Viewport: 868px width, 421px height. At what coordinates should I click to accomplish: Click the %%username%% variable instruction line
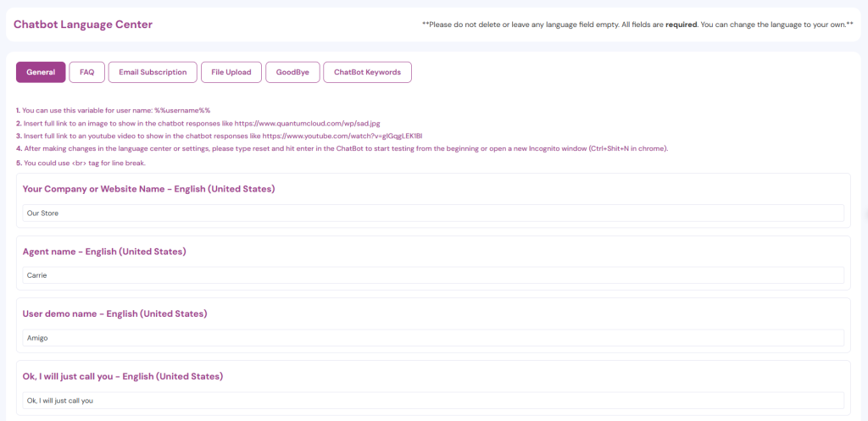[116, 110]
